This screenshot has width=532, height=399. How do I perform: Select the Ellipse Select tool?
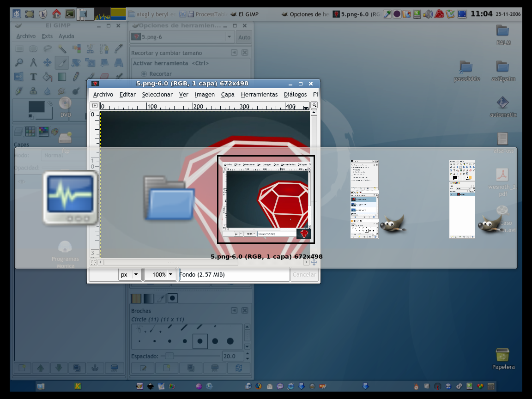[x=33, y=48]
